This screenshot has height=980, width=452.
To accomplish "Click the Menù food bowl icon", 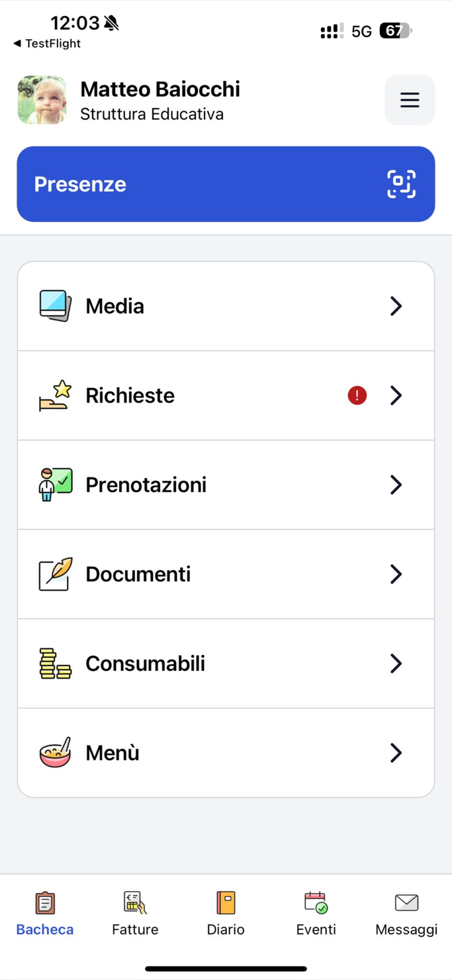I will point(55,753).
